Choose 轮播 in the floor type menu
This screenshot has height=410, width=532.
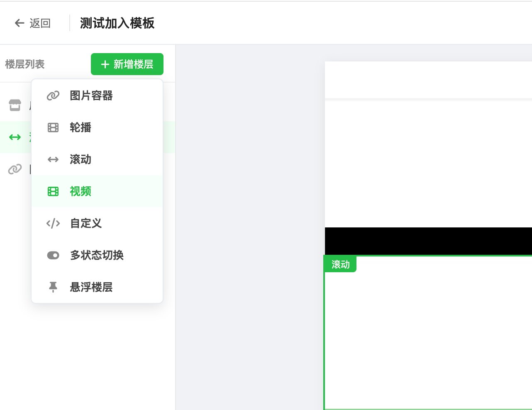pos(97,127)
